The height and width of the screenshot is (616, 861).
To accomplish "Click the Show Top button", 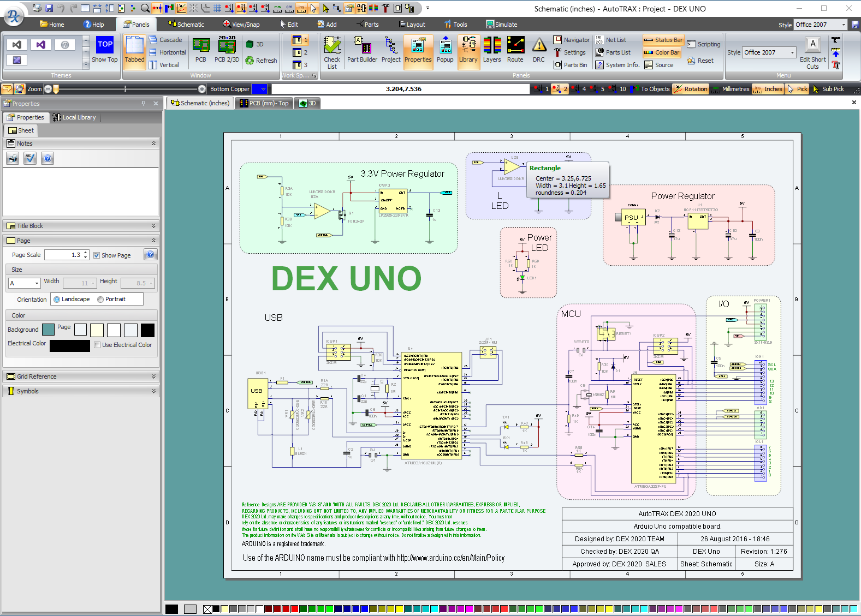I will click(105, 51).
